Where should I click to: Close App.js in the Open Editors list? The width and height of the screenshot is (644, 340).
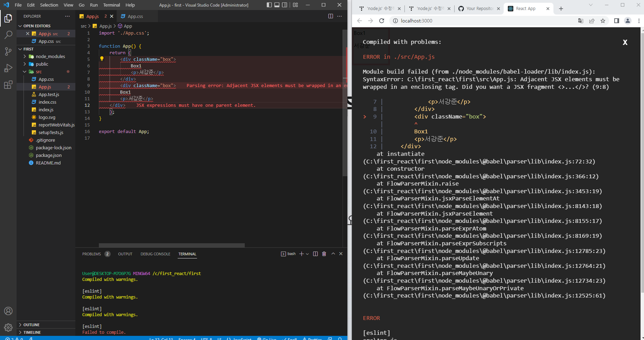click(28, 34)
